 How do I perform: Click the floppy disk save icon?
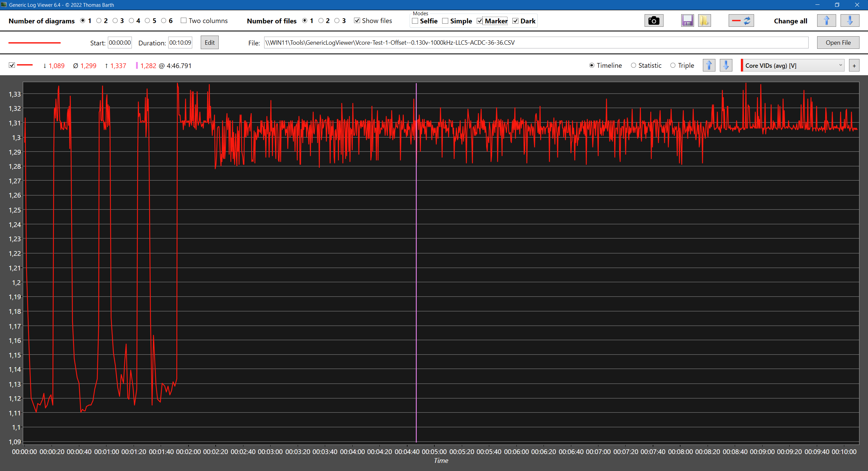pos(687,21)
